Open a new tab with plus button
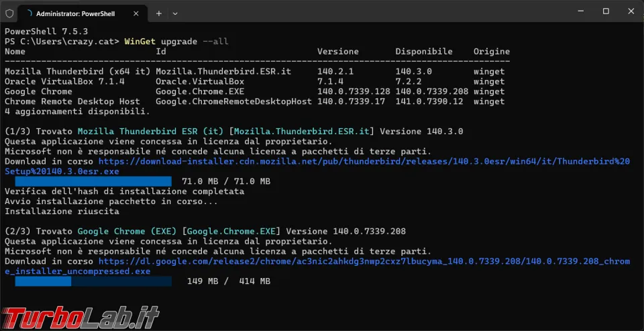This screenshot has height=331, width=644. pyautogui.click(x=159, y=13)
